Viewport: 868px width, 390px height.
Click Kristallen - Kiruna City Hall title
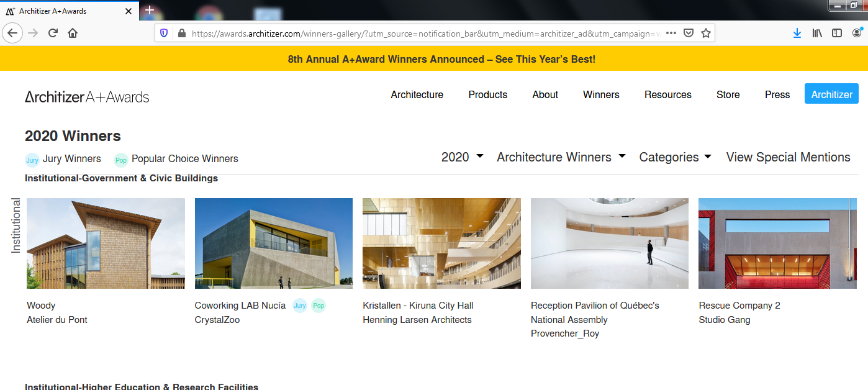click(418, 306)
